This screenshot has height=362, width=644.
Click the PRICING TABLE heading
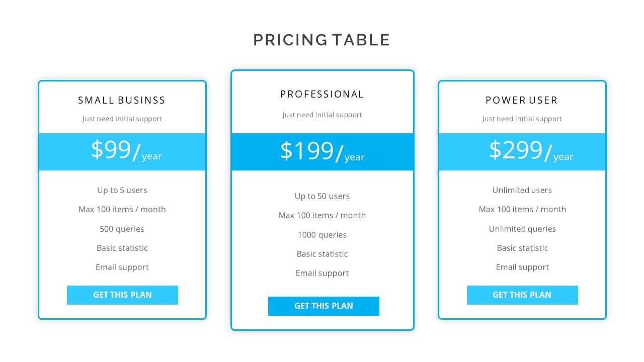click(322, 39)
